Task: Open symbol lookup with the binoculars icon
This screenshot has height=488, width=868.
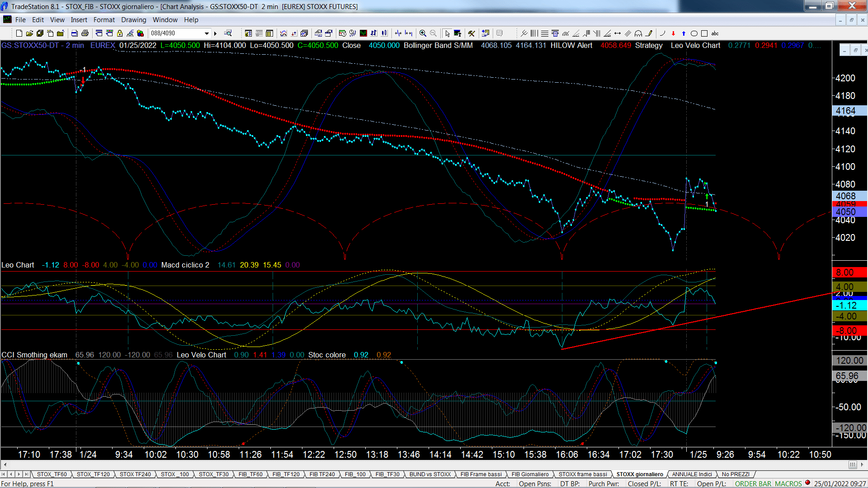Action: (228, 33)
